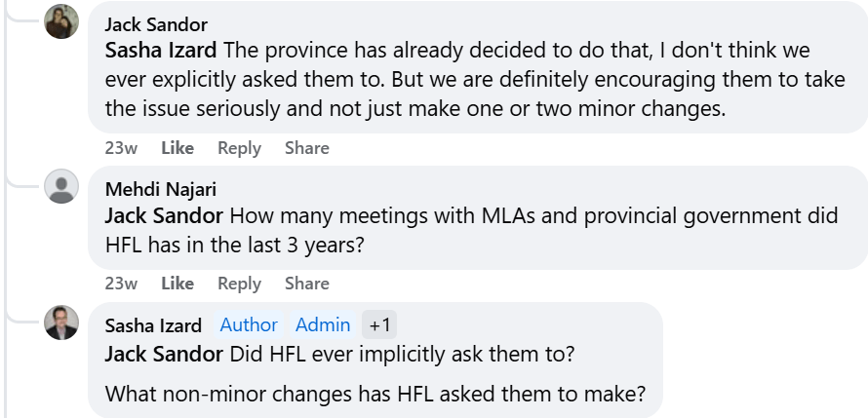Open the 23w timestamp on Mehdi's comment
This screenshot has height=418, width=868.
121,284
